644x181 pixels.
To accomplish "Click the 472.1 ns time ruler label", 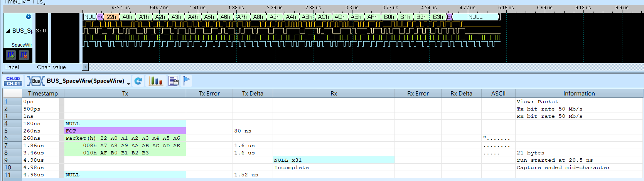I will click(121, 8).
